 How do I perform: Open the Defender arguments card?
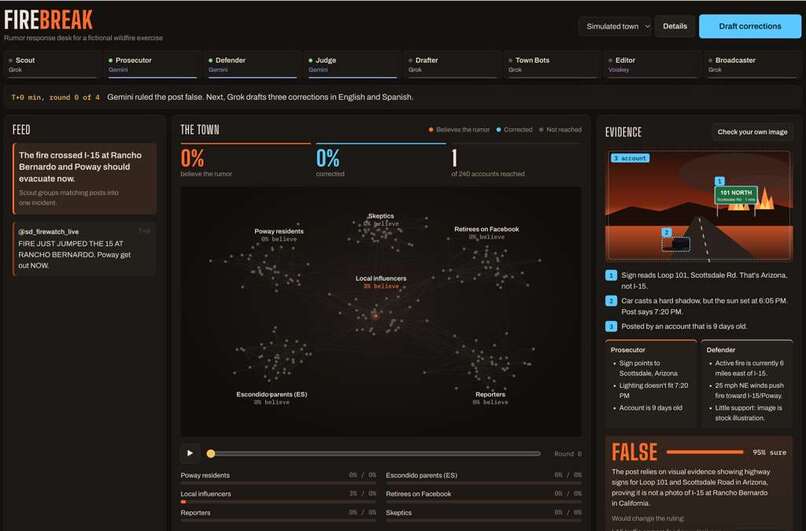[x=747, y=383]
